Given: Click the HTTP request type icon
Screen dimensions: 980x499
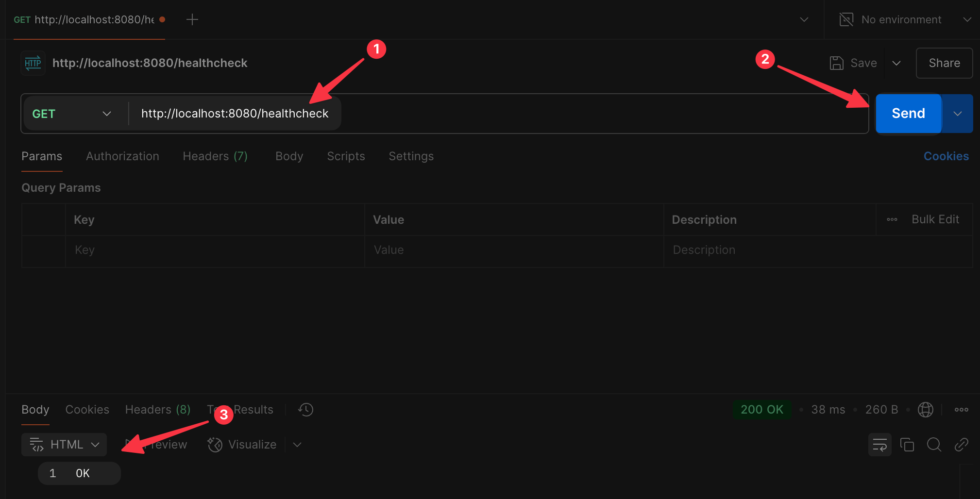Looking at the screenshot, I should pos(33,63).
